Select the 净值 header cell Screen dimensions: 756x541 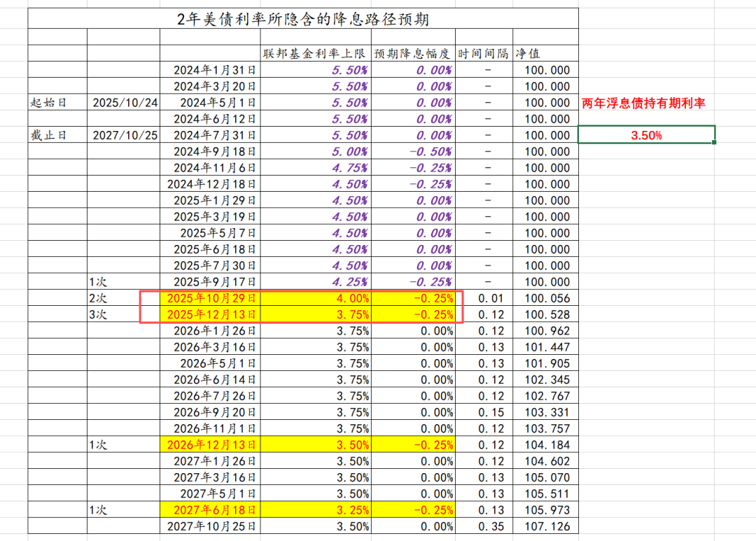click(x=546, y=53)
